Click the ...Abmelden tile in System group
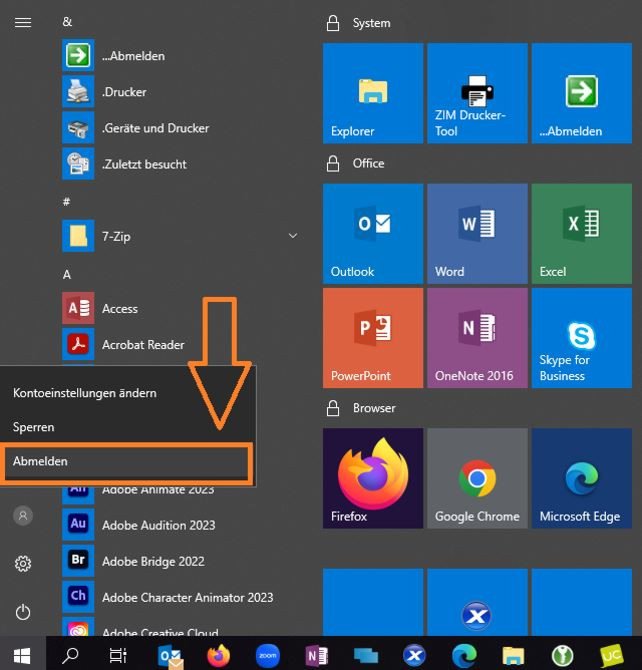The width and height of the screenshot is (642, 670). [x=581, y=93]
